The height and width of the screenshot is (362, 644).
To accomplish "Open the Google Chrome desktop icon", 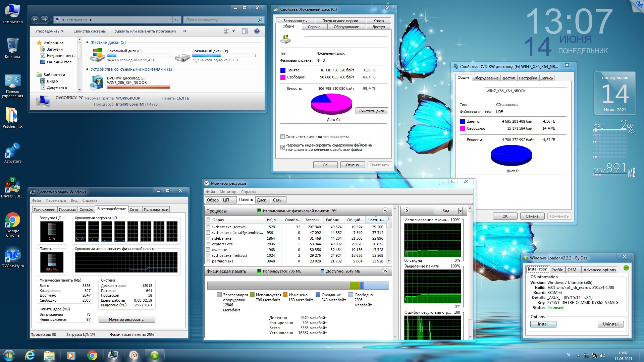I will pos(12,221).
